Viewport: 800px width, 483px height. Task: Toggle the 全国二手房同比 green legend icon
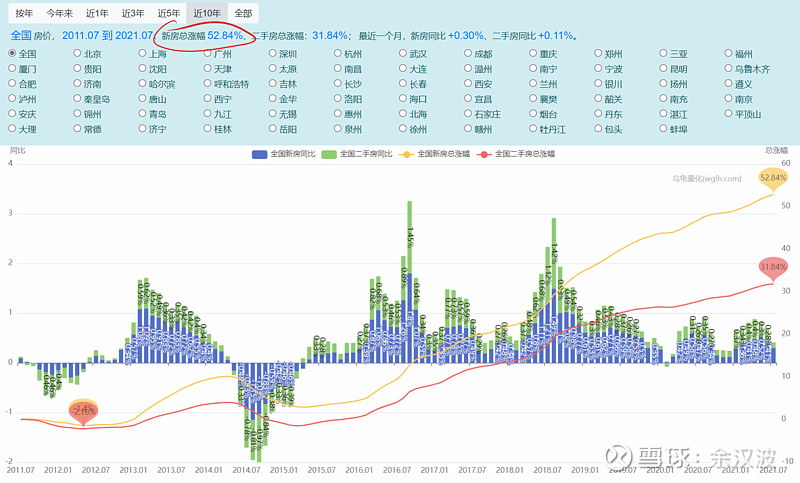coord(332,154)
